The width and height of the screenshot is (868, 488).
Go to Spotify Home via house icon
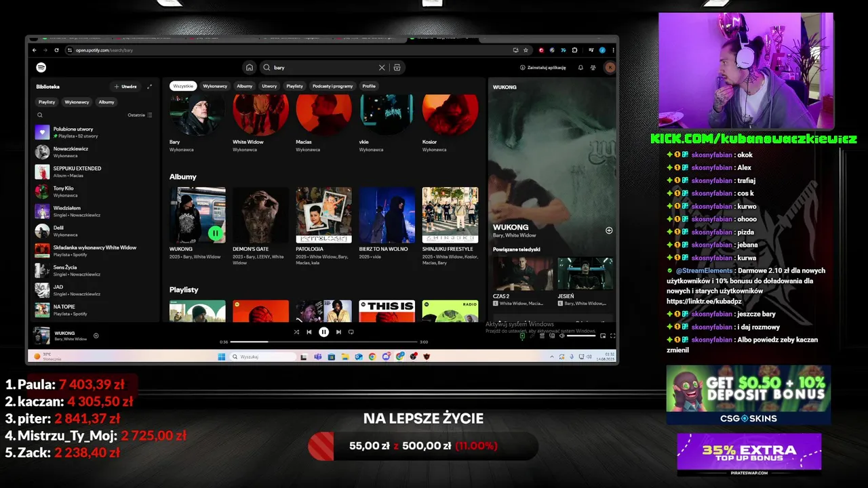pos(250,68)
